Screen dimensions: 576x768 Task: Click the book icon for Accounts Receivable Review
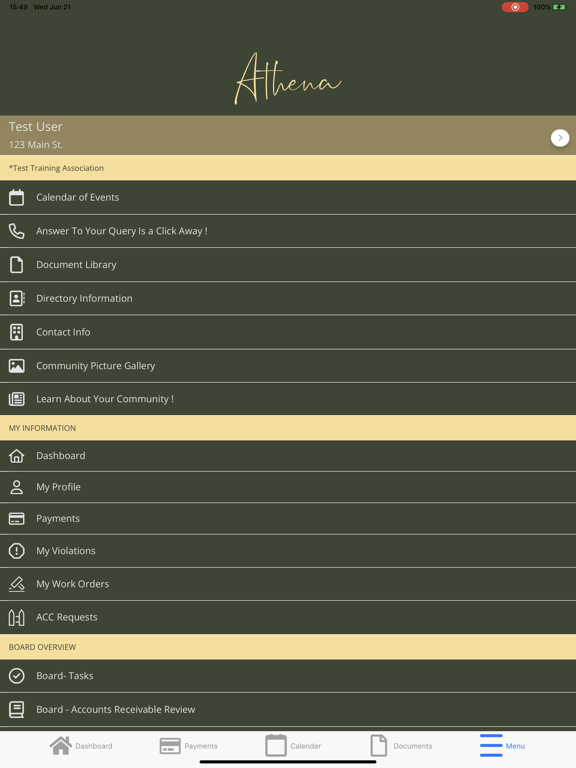click(x=17, y=709)
